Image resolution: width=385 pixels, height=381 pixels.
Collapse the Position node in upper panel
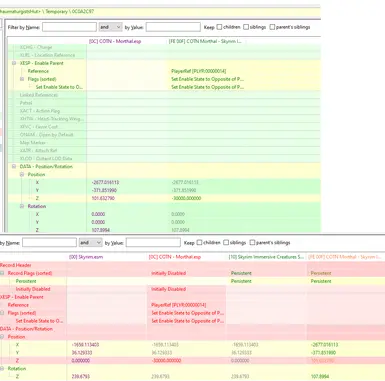point(22,174)
